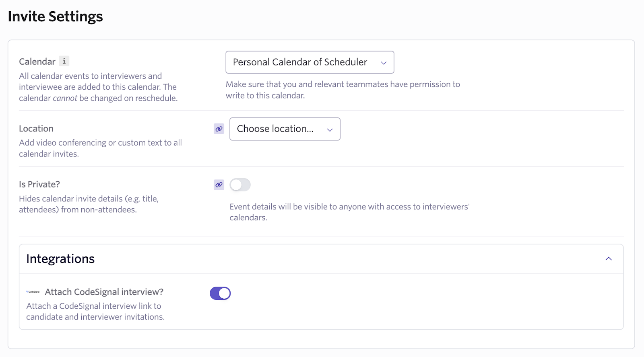Click the link icon beside Is Private toggle
This screenshot has width=644, height=357.
tap(219, 185)
